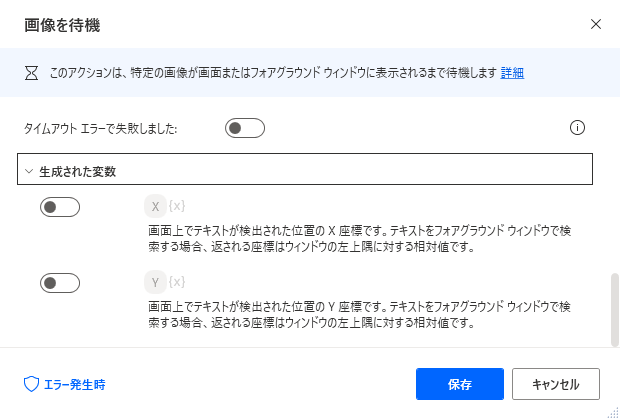Click the shield icon at bottom left
Image resolution: width=620 pixels, height=420 pixels.
click(30, 384)
